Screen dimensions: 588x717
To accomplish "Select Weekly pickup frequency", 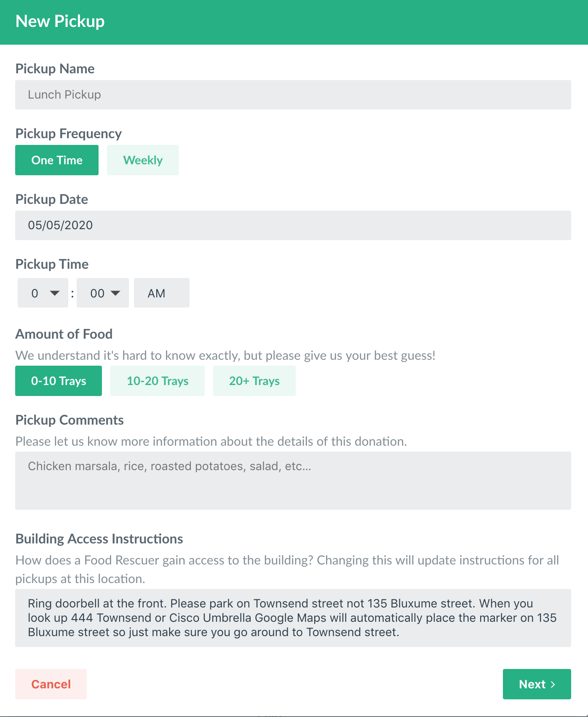I will (x=142, y=160).
